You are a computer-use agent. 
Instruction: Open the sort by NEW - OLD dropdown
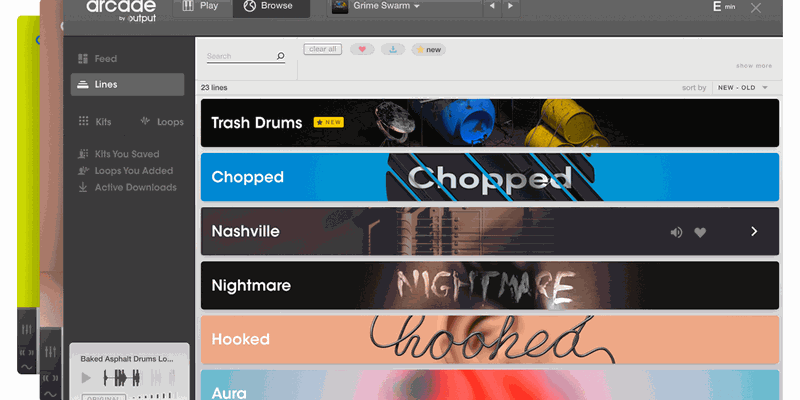(x=742, y=88)
